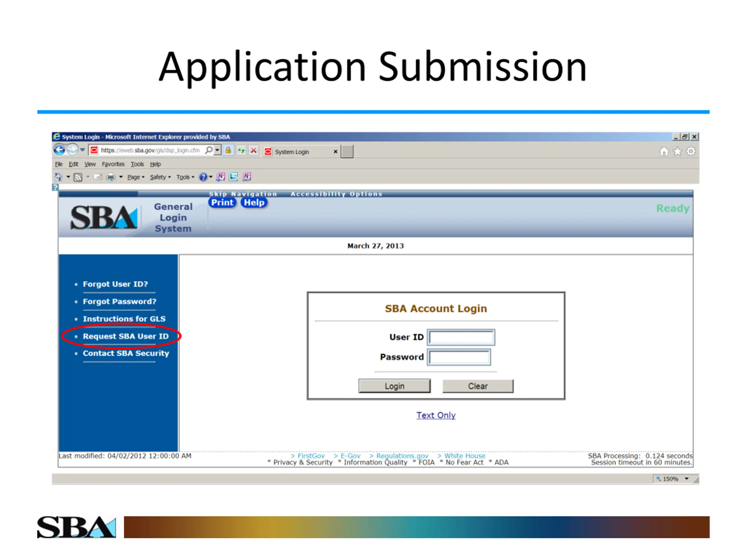Open the Help menu in menu bar
Image resolution: width=747 pixels, height=560 pixels.
tap(155, 164)
